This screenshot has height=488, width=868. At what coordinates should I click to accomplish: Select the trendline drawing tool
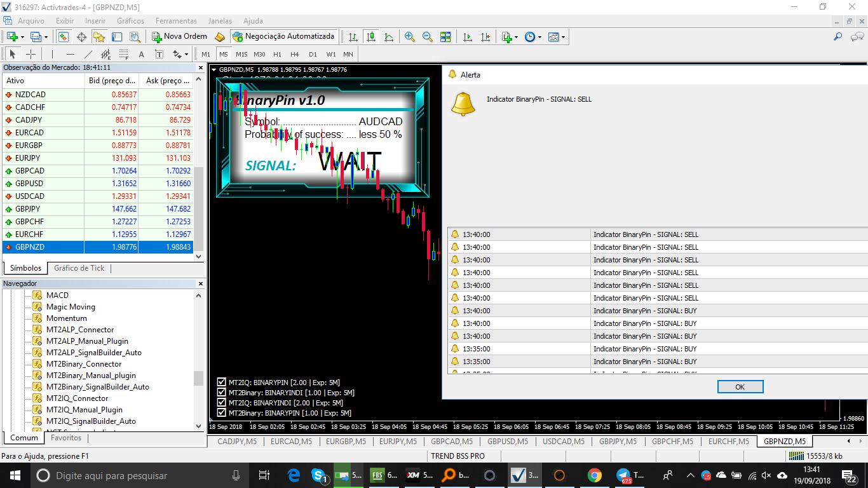pyautogui.click(x=88, y=54)
